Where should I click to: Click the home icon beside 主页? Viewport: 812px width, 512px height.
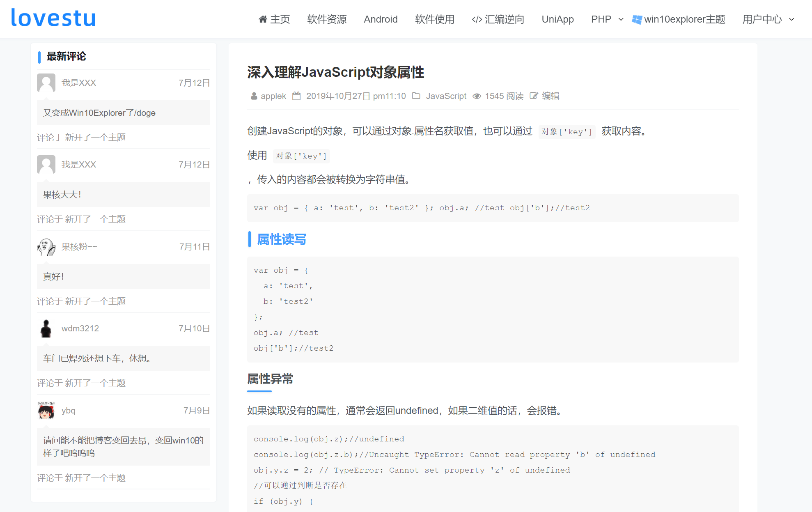pos(263,19)
